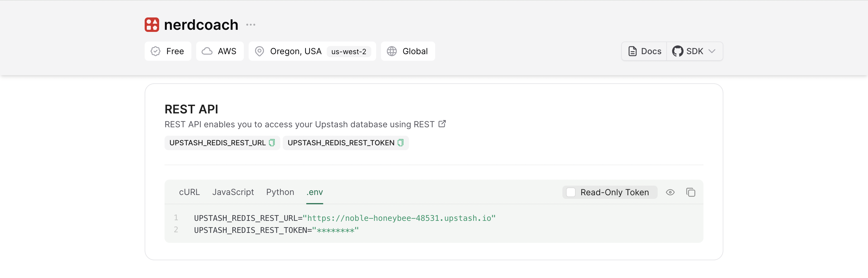
Task: Switch to the cURL tab
Action: coord(189,192)
